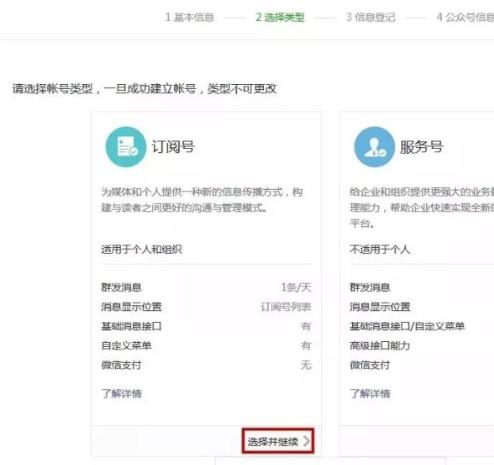The width and height of the screenshot is (494, 465).
Task: Click 选择并继续 to choose 订阅号
Action: click(278, 441)
